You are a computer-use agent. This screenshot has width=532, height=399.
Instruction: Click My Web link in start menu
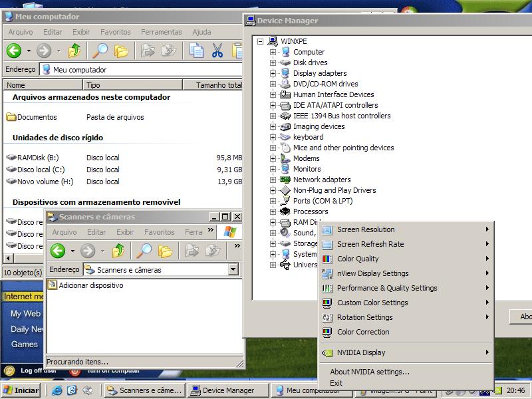(25, 313)
